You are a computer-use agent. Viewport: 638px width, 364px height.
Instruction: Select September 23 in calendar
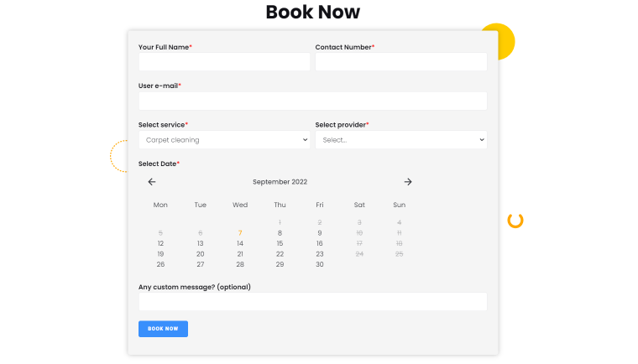pos(319,254)
